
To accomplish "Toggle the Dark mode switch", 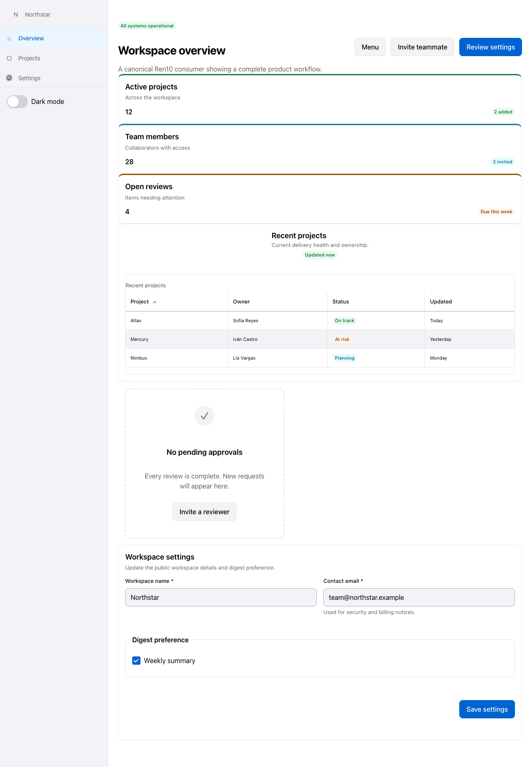I will pyautogui.click(x=17, y=102).
